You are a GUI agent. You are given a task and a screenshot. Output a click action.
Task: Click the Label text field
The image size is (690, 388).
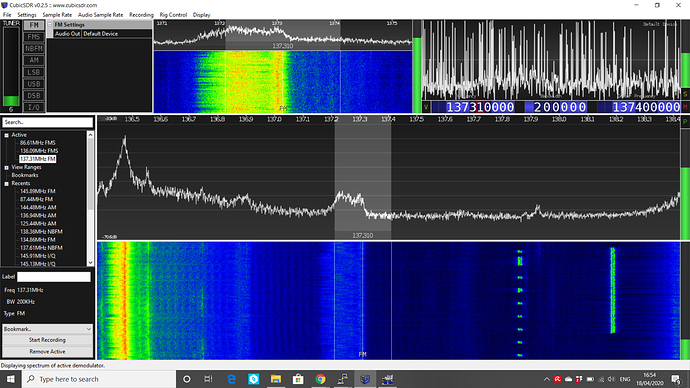click(54, 277)
